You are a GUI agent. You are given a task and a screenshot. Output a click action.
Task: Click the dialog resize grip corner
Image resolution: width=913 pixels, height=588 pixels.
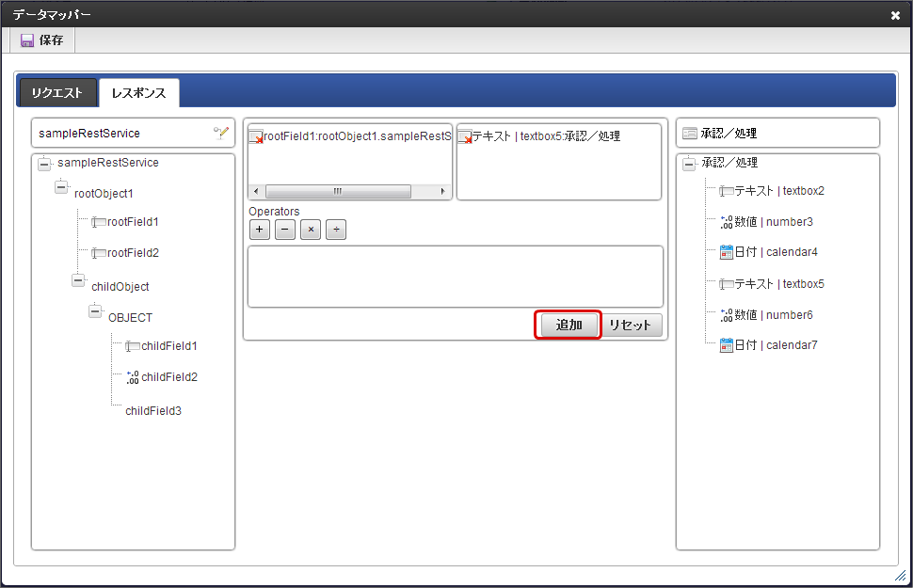click(x=900, y=576)
